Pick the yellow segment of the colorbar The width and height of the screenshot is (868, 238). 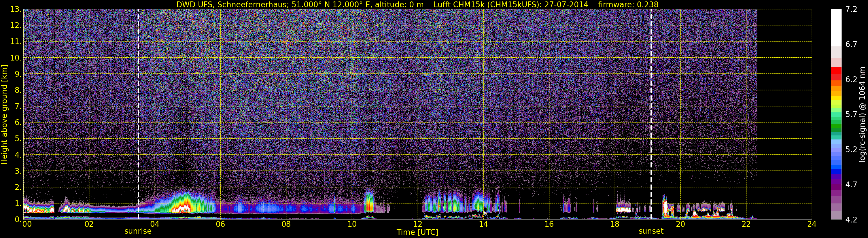coord(836,98)
